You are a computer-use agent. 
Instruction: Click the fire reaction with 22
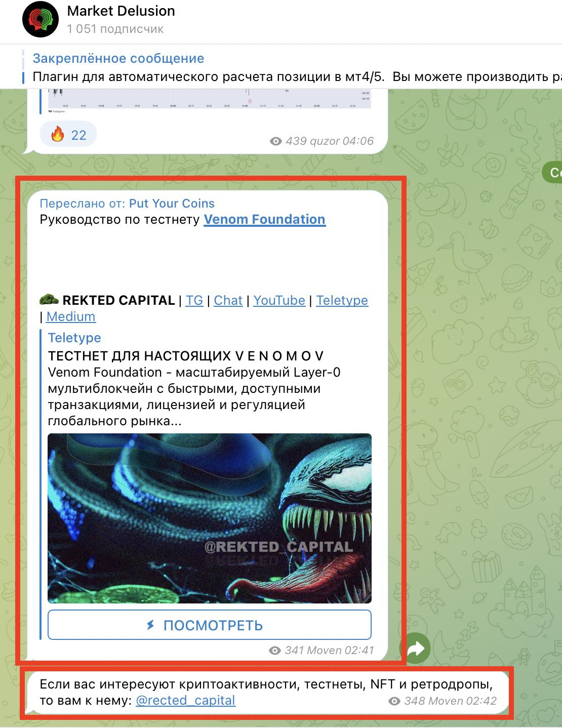tap(68, 135)
